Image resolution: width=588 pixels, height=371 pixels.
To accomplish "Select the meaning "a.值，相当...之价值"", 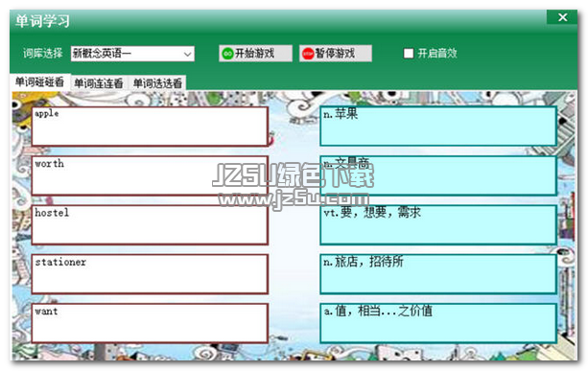I will point(438,323).
